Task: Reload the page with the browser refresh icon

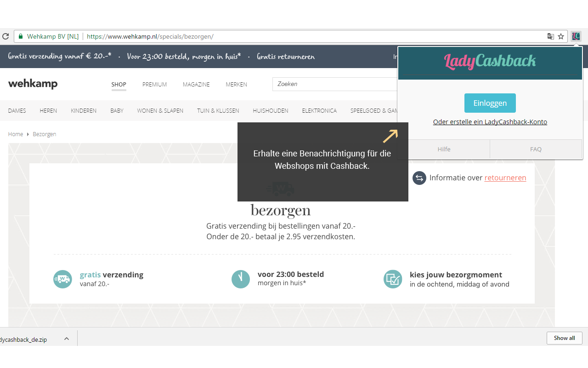Action: point(6,36)
